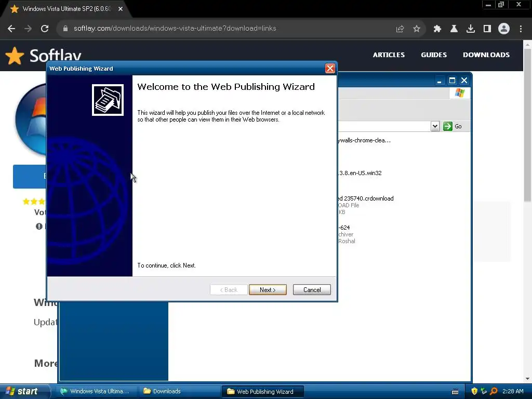Click the blue download button behind the wizard
This screenshot has height=399, width=532.
[30, 177]
